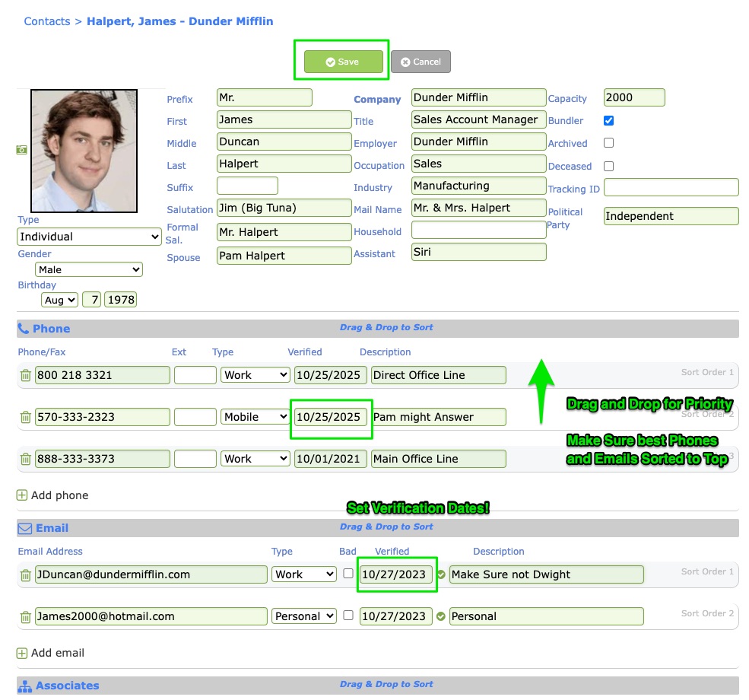This screenshot has width=749, height=700.
Task: Toggle the Bundler checkbox
Action: point(608,120)
